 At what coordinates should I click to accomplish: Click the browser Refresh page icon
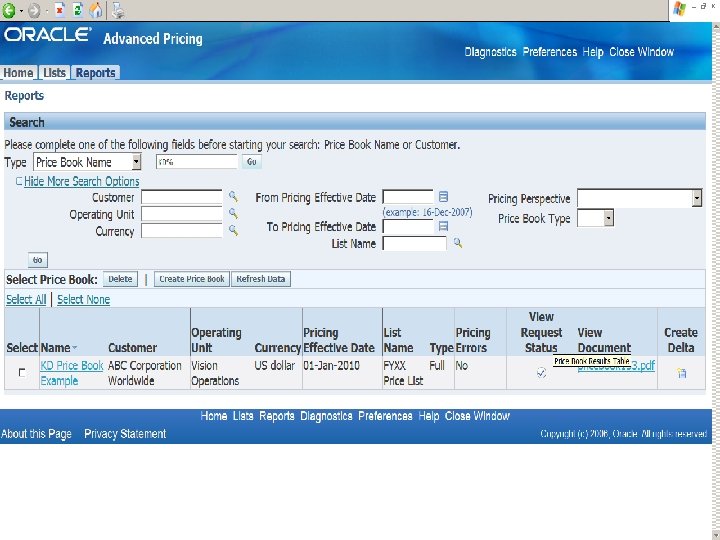pyautogui.click(x=78, y=10)
